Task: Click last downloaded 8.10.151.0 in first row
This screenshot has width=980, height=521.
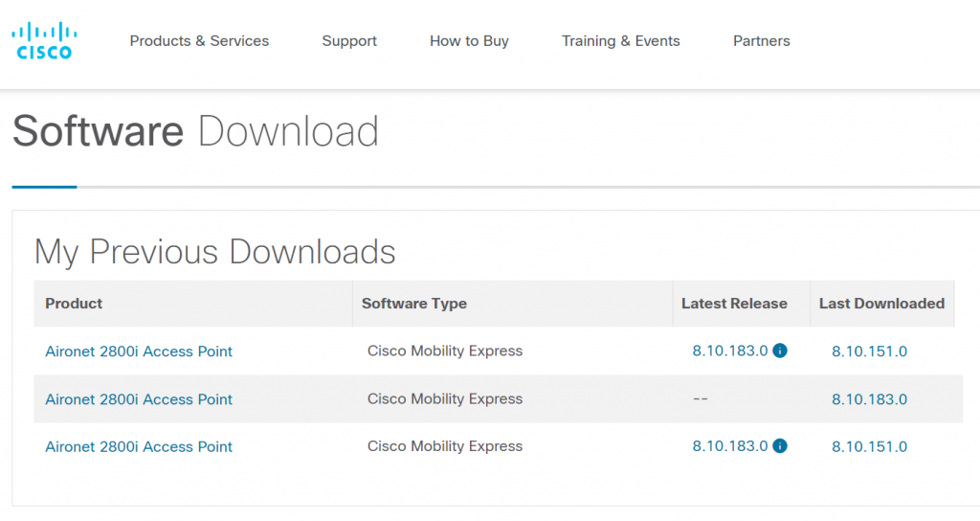Action: pyautogui.click(x=869, y=351)
